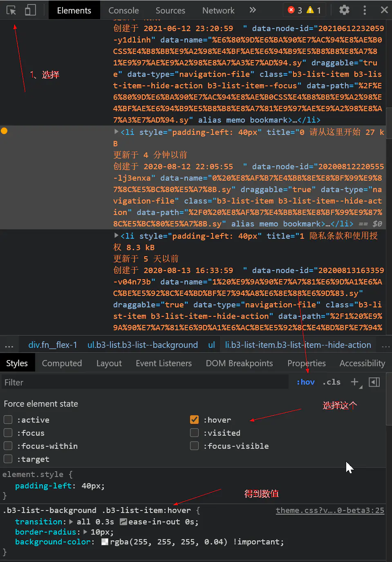392x562 pixels.
Task: Expand the selected li element arrow
Action: 116,132
